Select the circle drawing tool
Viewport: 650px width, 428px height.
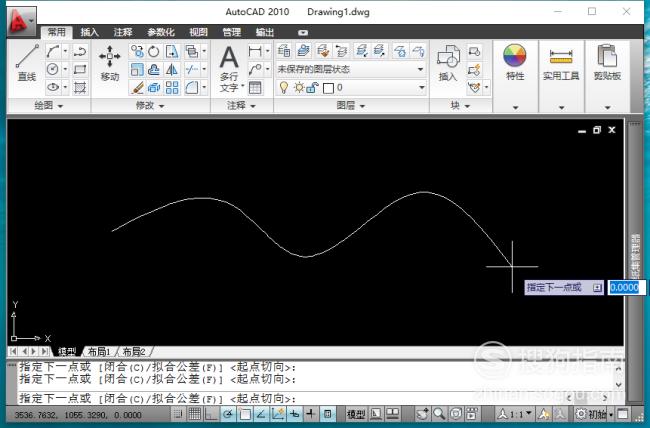coord(53,69)
